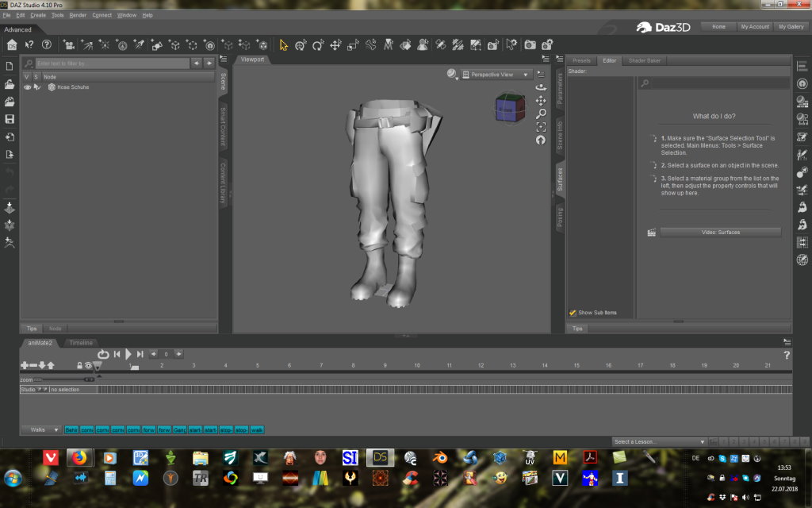Click the Render camera icon in toolbar

tap(530, 45)
